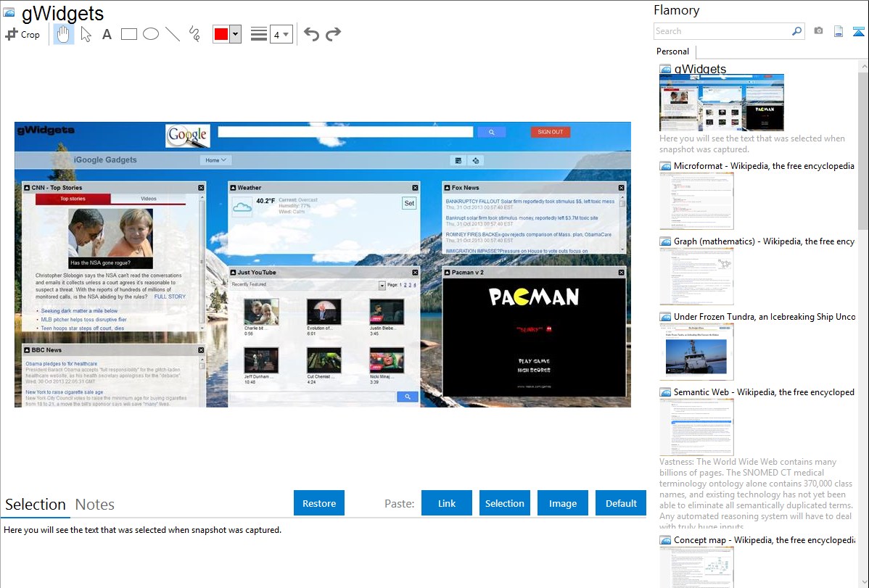Click the page document icon in Flamory panel
869x588 pixels.
point(839,31)
